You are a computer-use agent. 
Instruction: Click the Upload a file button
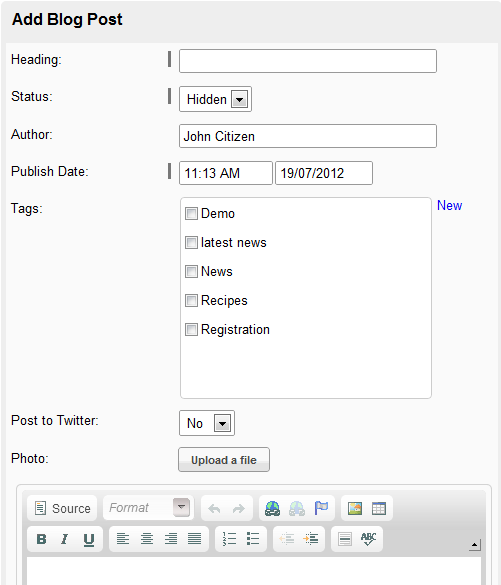pos(224,460)
